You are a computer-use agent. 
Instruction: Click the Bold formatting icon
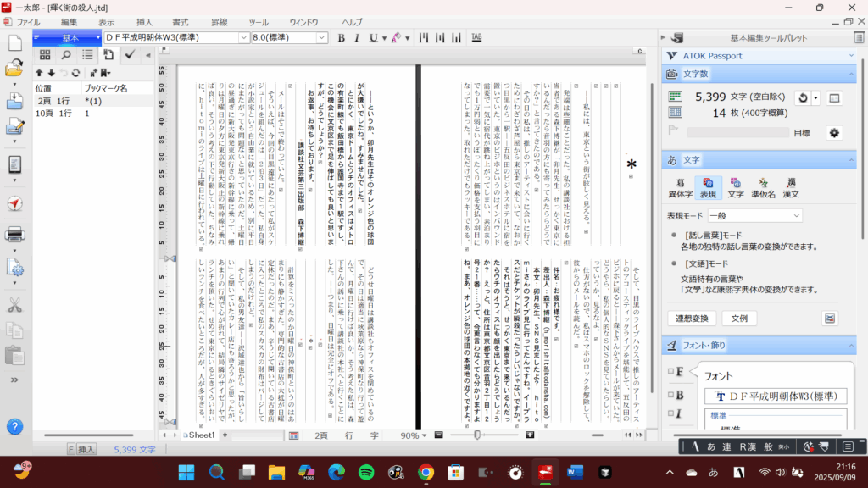tap(342, 38)
